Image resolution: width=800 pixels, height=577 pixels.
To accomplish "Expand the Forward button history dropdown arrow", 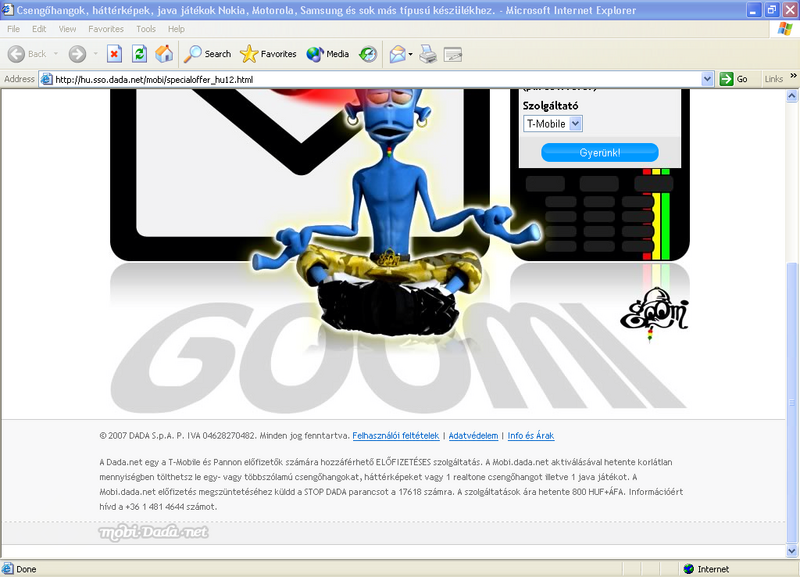I will 95,54.
